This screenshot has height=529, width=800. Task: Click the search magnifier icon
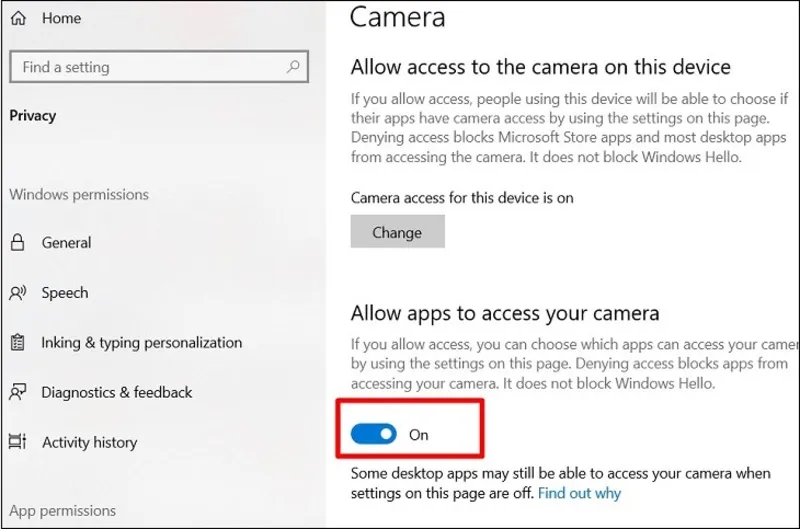[293, 67]
